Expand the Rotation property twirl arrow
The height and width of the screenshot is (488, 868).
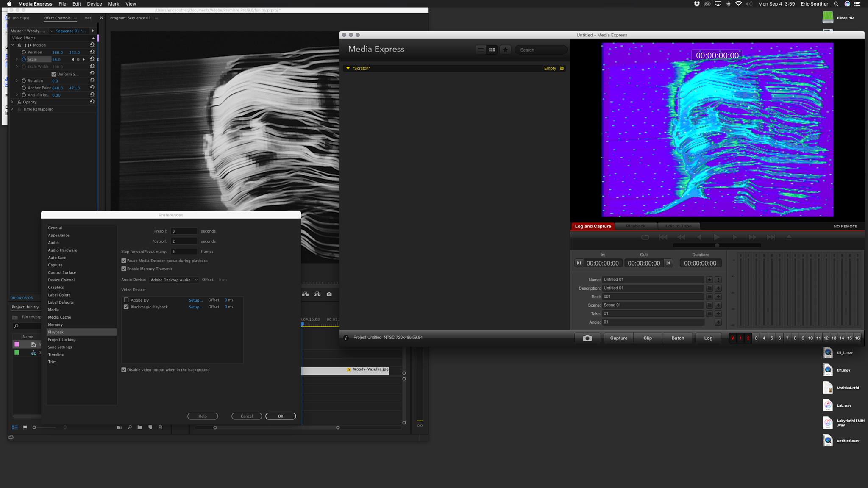[17, 80]
